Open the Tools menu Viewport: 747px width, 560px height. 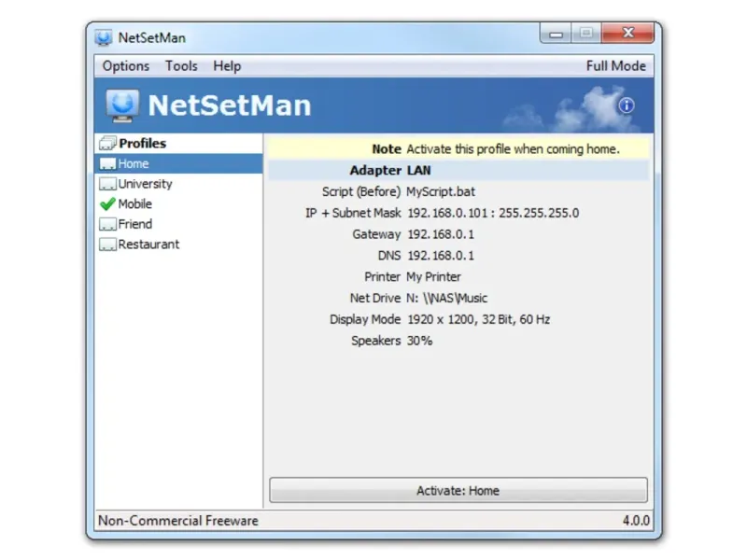click(181, 65)
